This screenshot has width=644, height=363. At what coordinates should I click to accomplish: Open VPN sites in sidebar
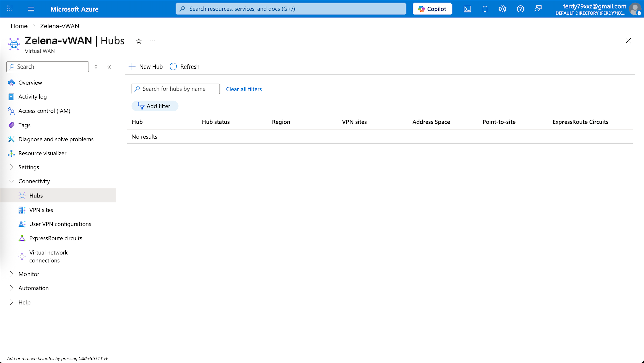click(x=41, y=210)
